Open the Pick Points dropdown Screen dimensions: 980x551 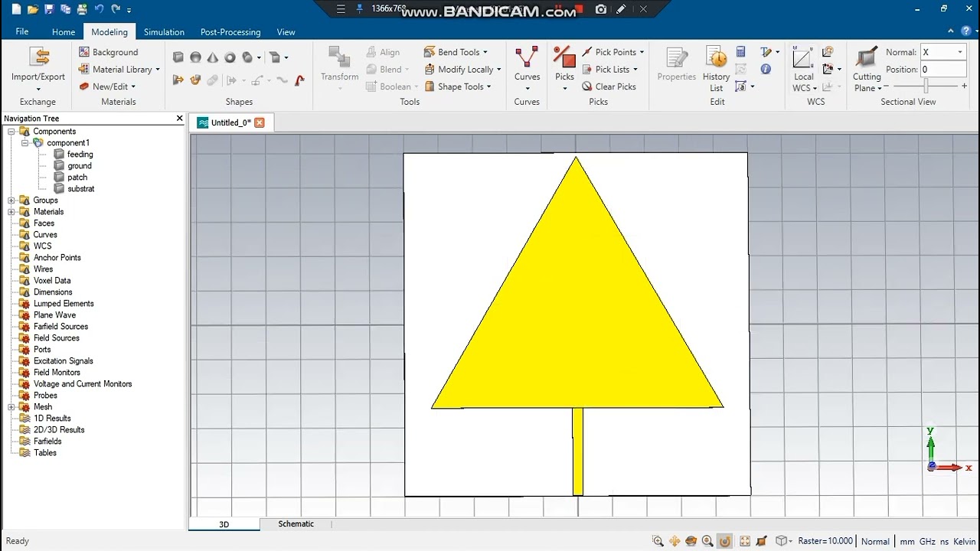pyautogui.click(x=612, y=52)
